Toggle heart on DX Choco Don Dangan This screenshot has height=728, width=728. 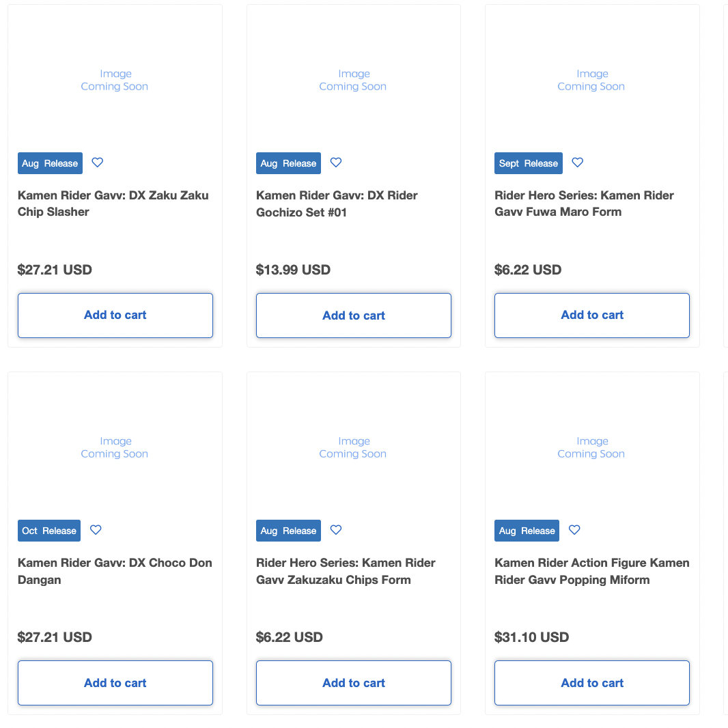96,530
